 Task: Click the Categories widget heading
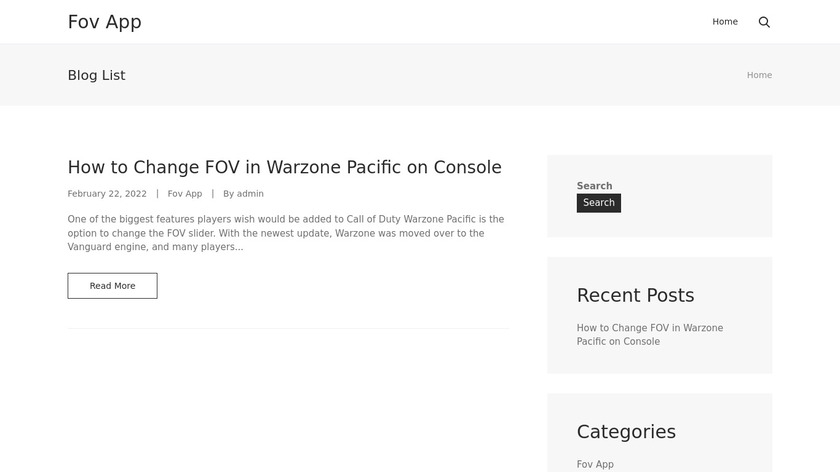[626, 432]
